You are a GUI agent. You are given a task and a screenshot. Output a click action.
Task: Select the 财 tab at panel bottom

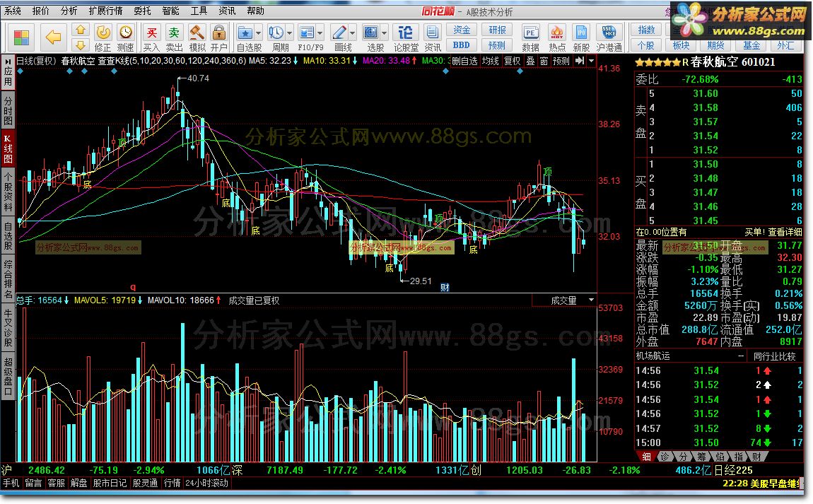(756, 457)
